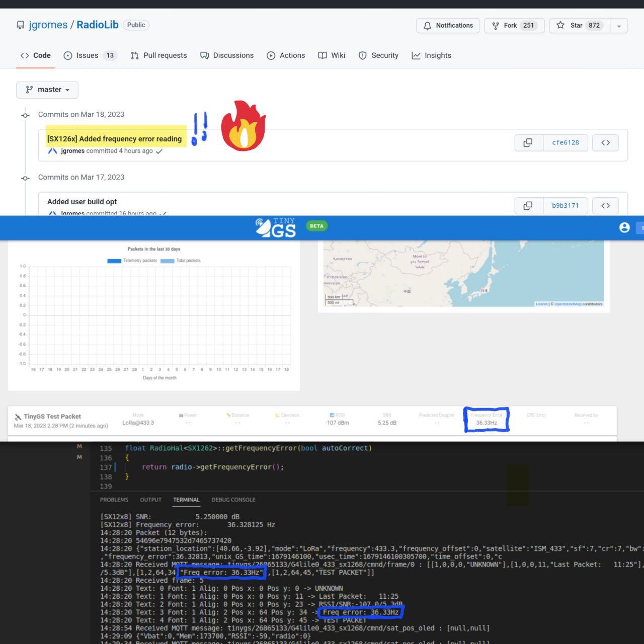
Task: Toggle Total packets legend in chart
Action: coord(181,261)
